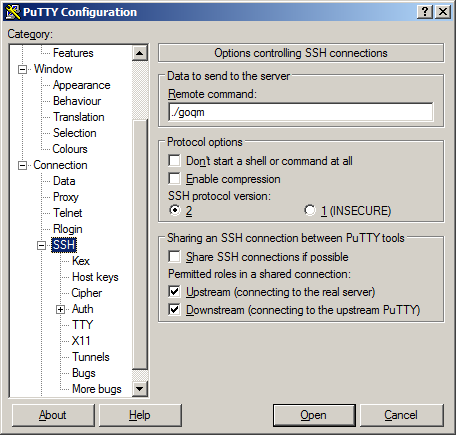Click the category scrollbar up arrow
The width and height of the screenshot is (456, 435).
(x=140, y=53)
